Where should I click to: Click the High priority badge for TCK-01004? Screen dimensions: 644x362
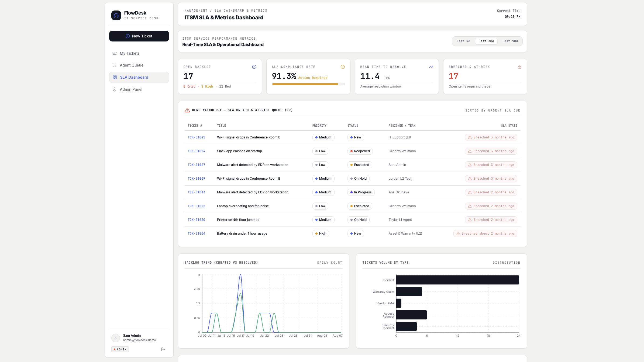[321, 234]
